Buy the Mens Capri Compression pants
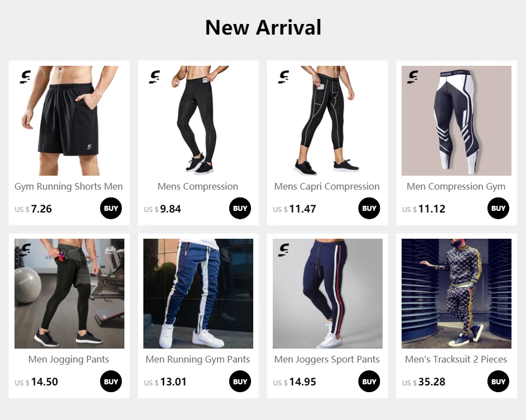 pos(369,208)
